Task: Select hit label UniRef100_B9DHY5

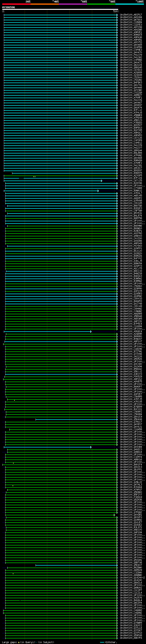Action: (131, 173)
